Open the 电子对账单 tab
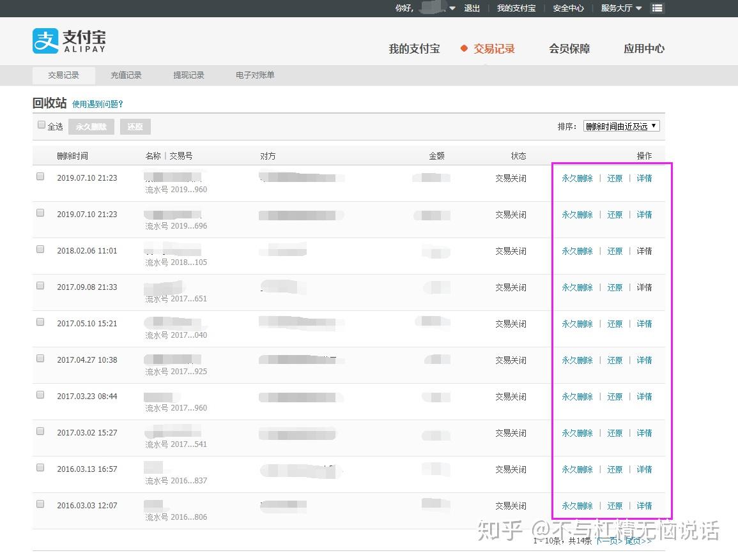738x560 pixels. (x=255, y=75)
